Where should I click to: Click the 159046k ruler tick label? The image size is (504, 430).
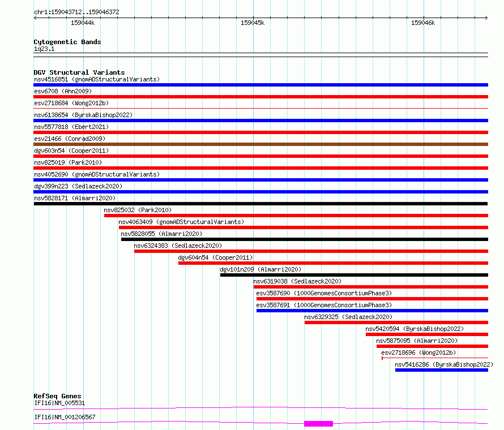423,23
